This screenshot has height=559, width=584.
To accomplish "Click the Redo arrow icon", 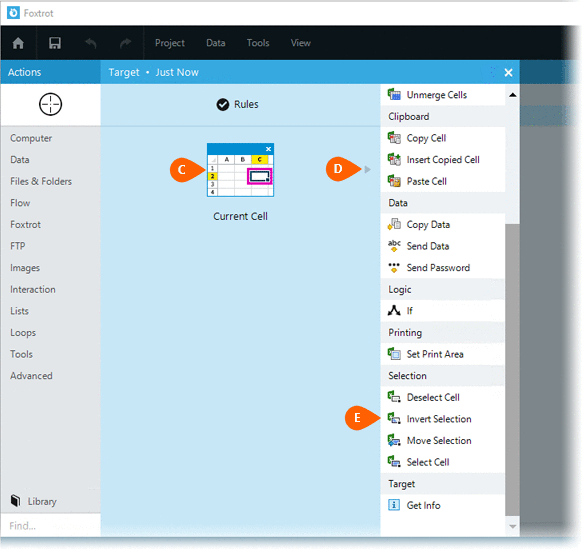I will [x=126, y=43].
